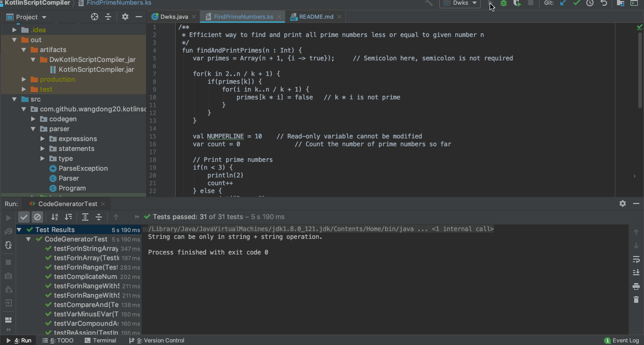The image size is (644, 345).
Task: Show more test toolbar actions chevron
Action: pos(137,217)
